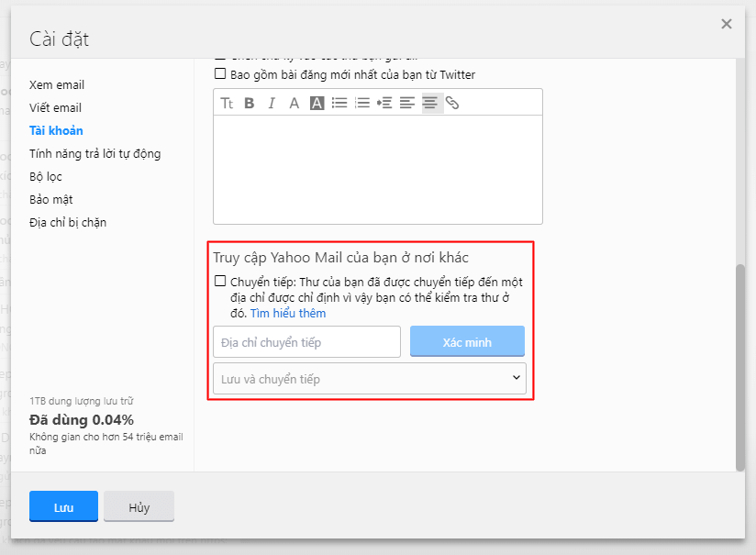Check Bao gồm bài đăng mới nhất từ Twitter
Image resolution: width=756 pixels, height=555 pixels.
219,74
